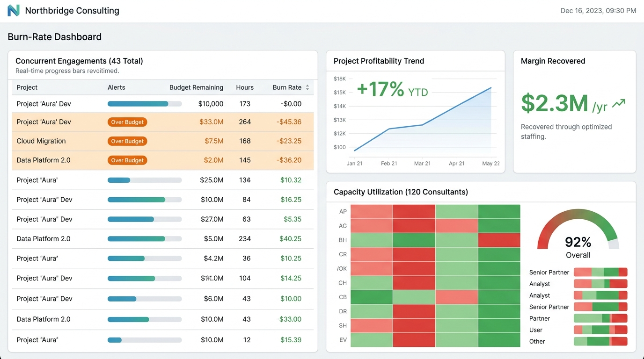Click the Partner utilization bar

tap(600, 318)
